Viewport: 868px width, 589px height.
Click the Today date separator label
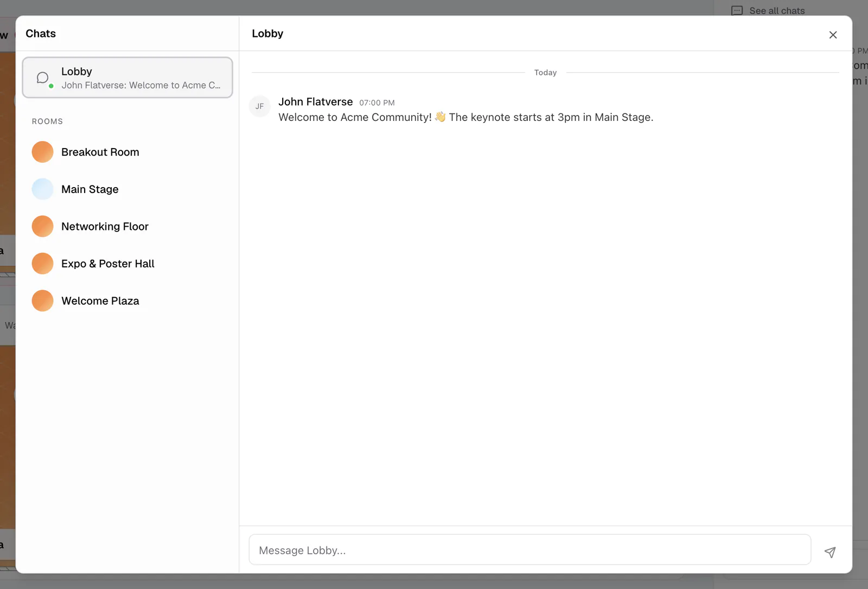tap(545, 72)
